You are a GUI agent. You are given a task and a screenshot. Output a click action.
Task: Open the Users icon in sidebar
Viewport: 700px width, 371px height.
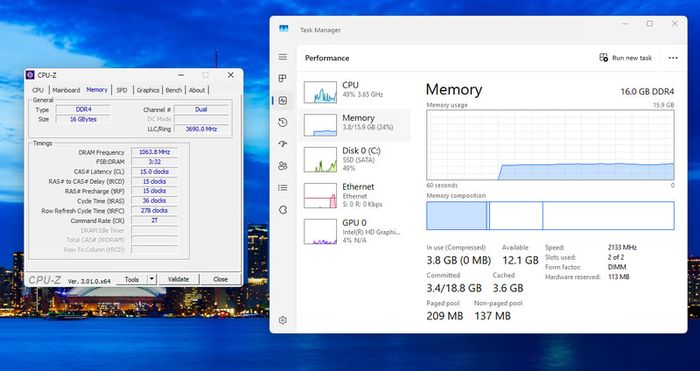click(283, 166)
